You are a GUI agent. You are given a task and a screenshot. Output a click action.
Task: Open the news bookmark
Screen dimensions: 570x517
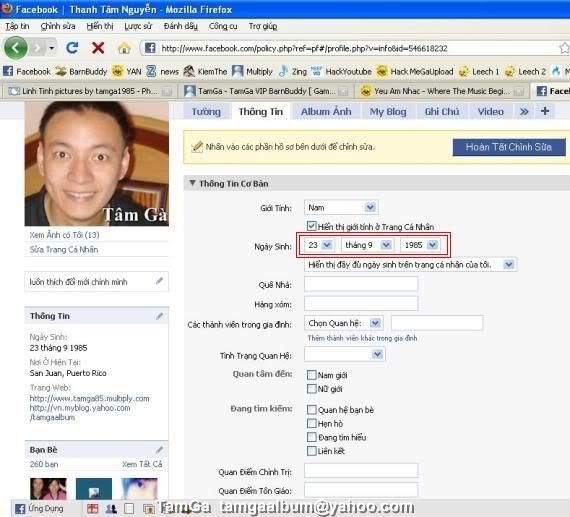tap(162, 71)
